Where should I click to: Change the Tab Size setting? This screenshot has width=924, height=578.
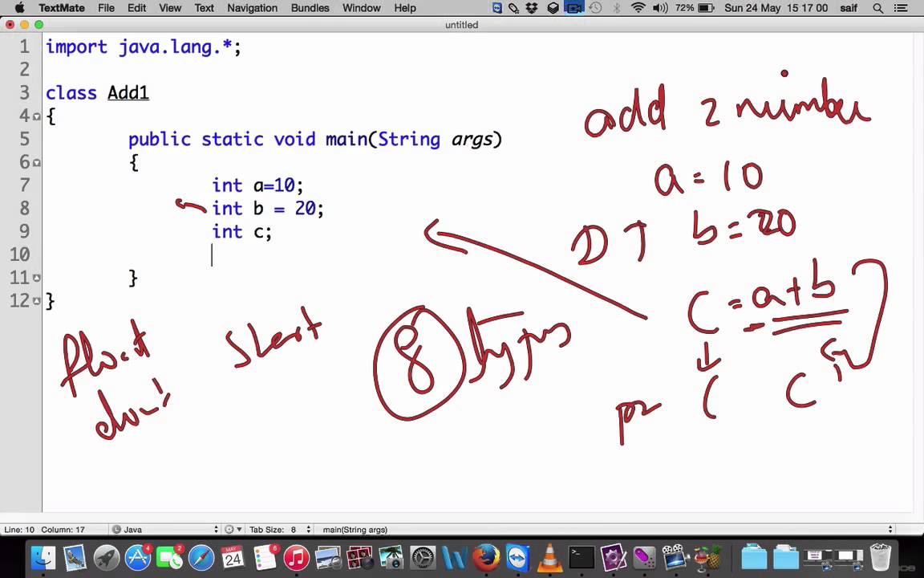tap(280, 529)
